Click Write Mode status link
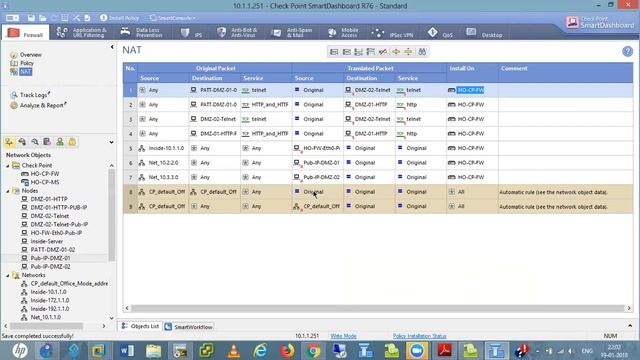 (343, 336)
